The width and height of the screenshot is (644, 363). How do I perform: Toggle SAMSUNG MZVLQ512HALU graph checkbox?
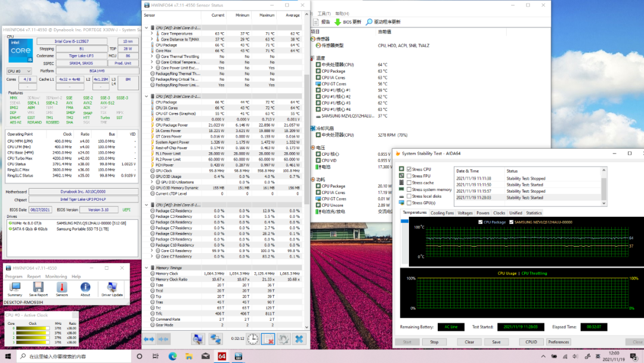512,222
